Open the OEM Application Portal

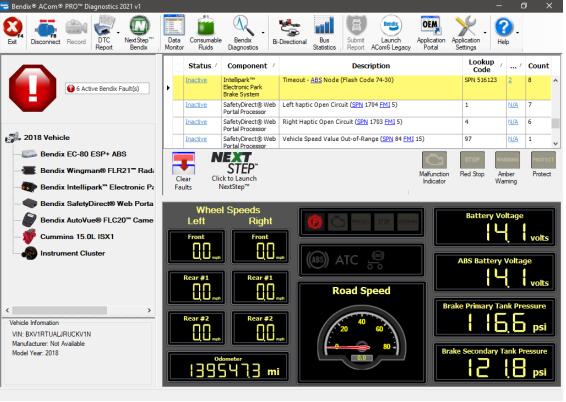pos(431,33)
